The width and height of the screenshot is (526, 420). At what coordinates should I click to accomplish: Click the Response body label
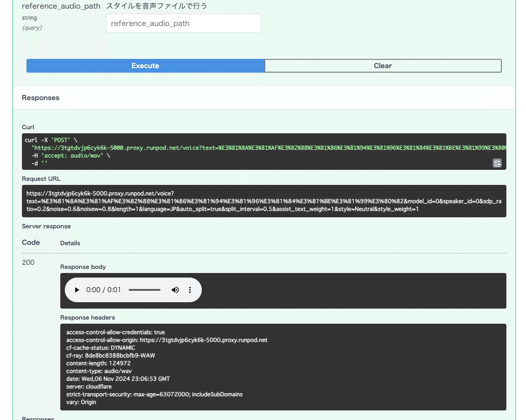[x=83, y=267]
